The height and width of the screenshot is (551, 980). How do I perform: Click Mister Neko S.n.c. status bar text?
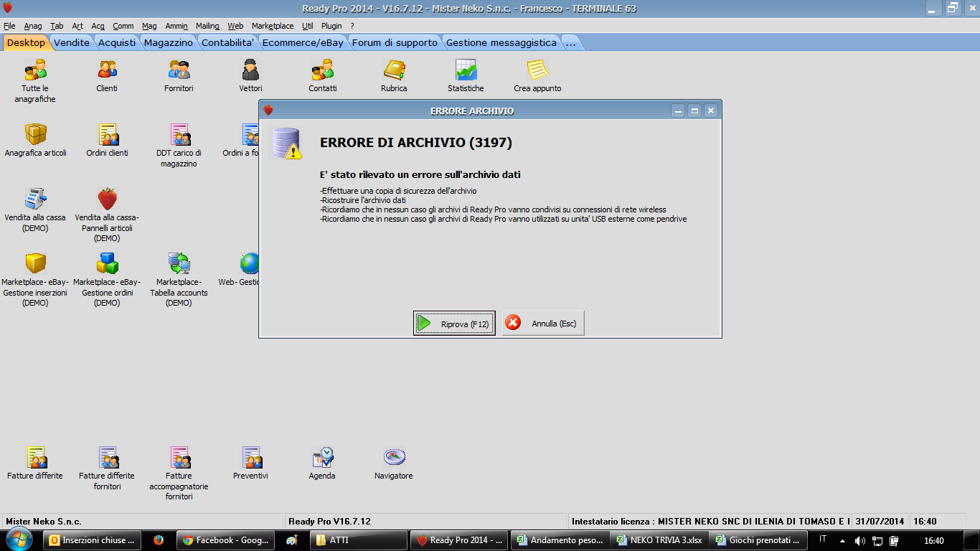click(x=44, y=522)
